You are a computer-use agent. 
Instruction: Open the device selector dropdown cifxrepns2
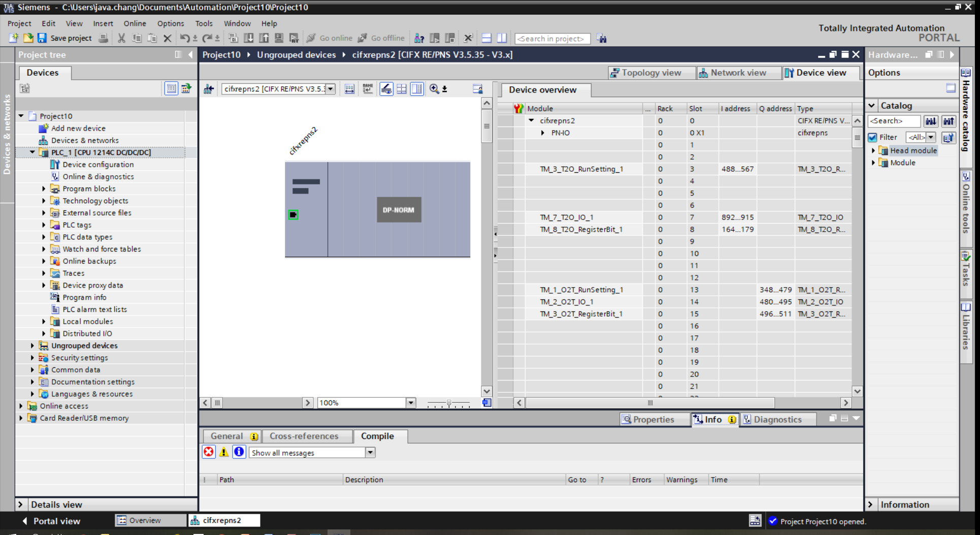(331, 89)
